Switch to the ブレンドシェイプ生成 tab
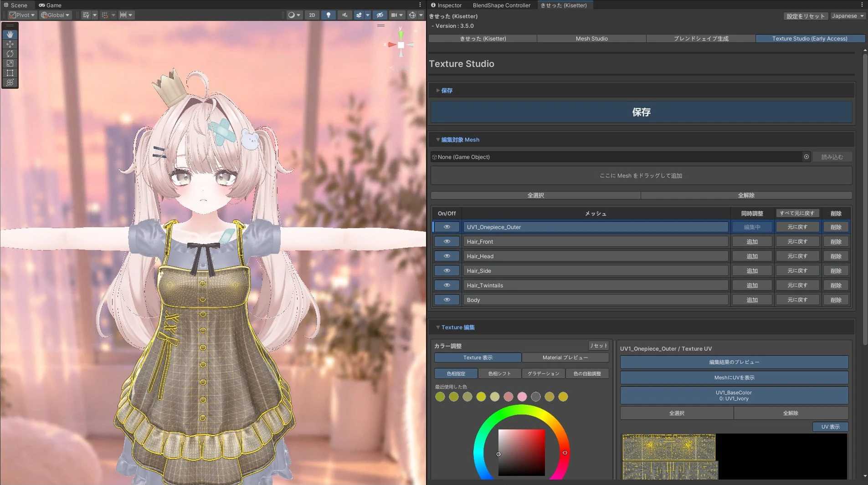The image size is (868, 485). (701, 39)
